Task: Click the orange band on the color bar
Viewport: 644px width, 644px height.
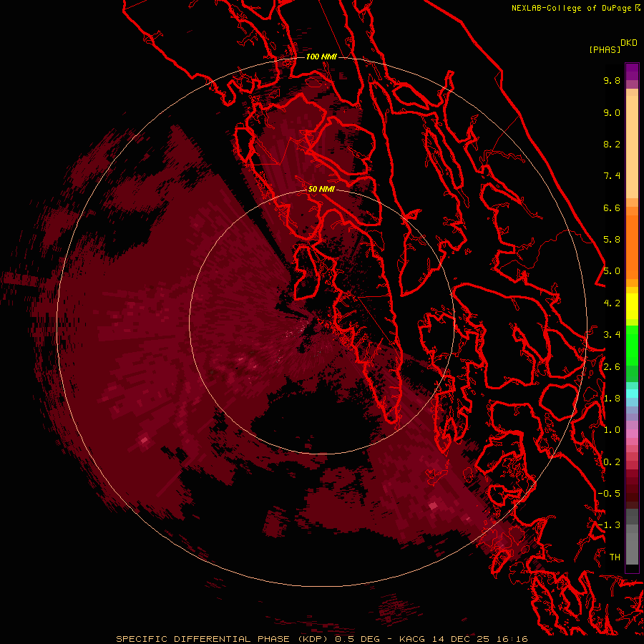Action: pos(632,246)
